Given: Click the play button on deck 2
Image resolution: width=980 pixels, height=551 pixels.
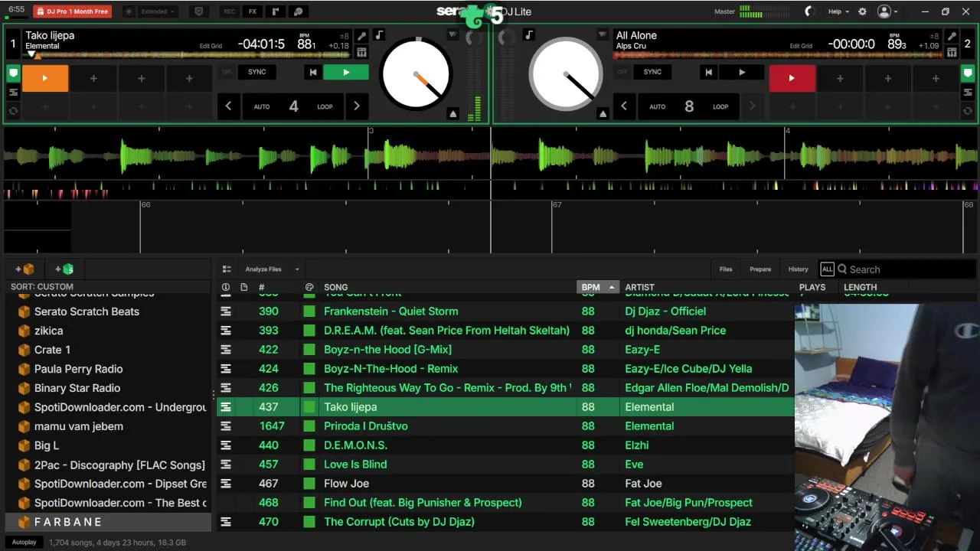Looking at the screenshot, I should pos(741,72).
